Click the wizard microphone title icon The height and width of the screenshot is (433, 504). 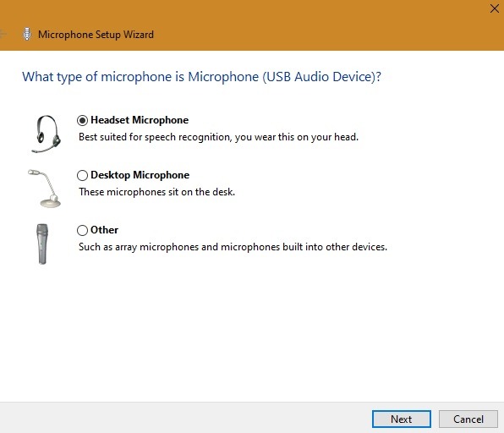27,34
